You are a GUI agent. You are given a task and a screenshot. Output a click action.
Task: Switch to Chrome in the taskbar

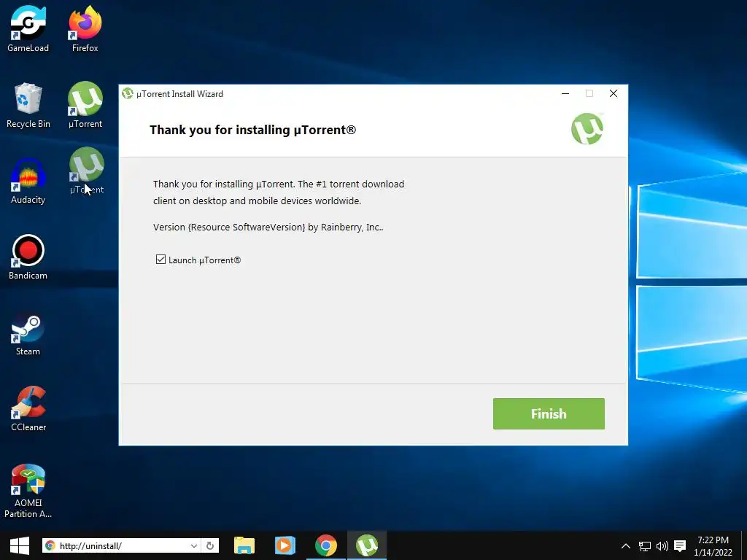326,545
